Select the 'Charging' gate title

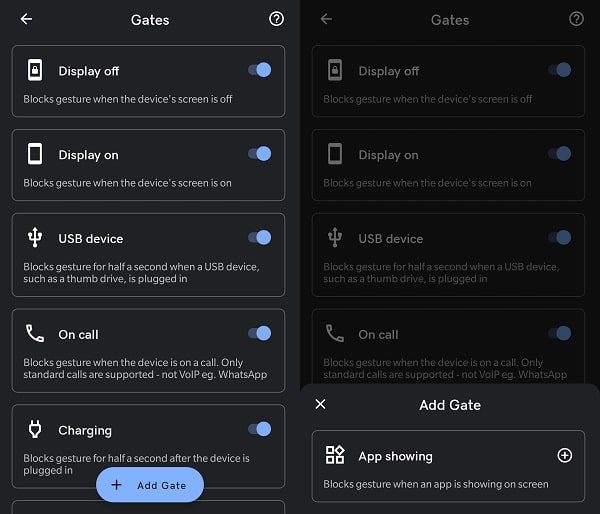(85, 431)
